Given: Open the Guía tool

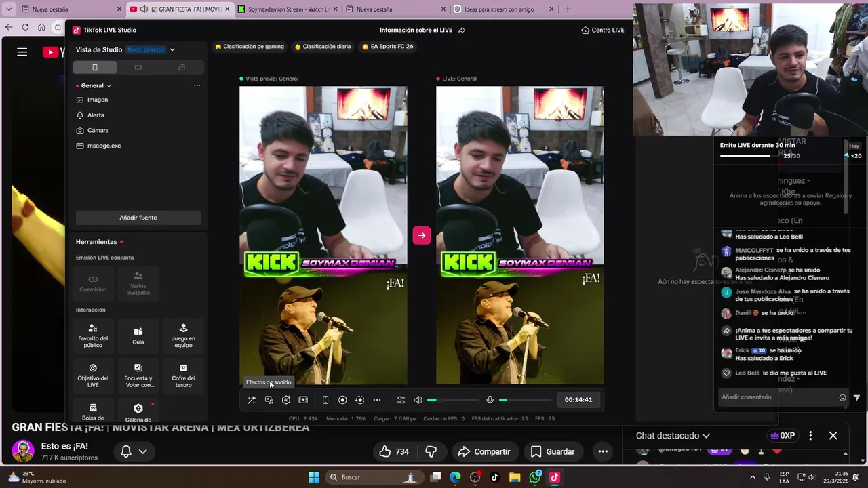Looking at the screenshot, I should click(138, 336).
